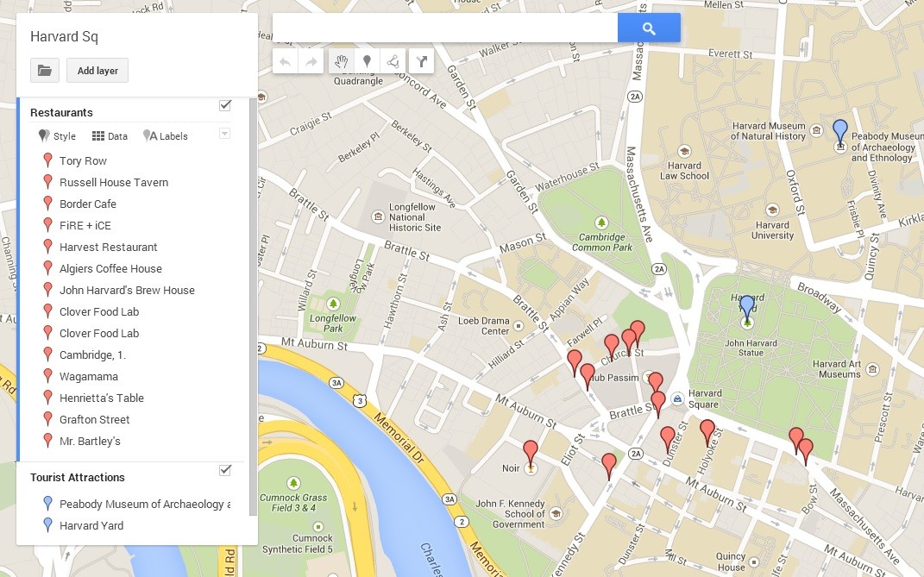Click the Add layer button
924x577 pixels.
tap(97, 71)
